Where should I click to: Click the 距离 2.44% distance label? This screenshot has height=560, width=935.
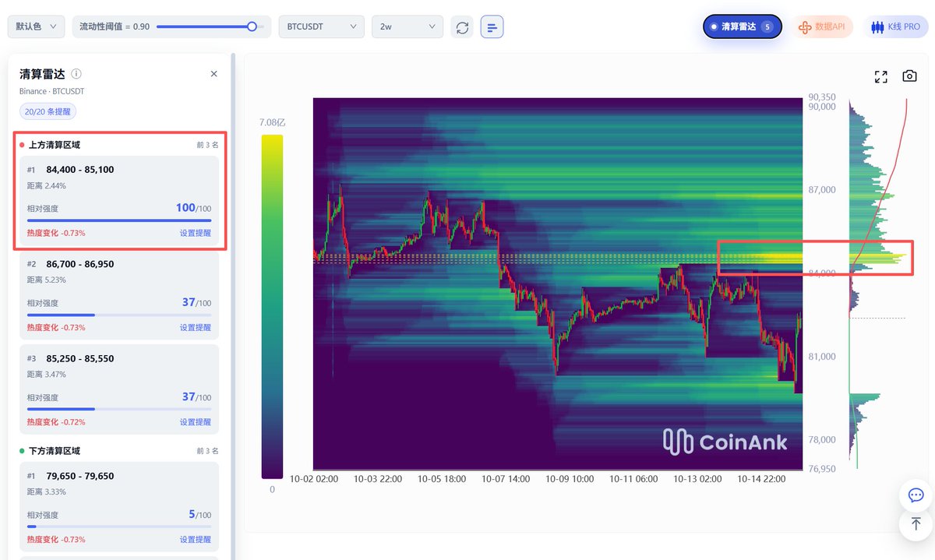click(47, 186)
